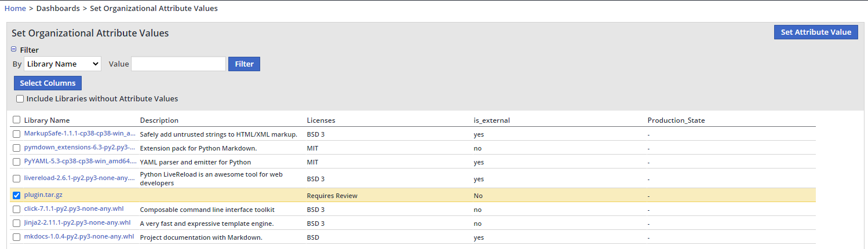Enable Include Libraries without Attribute Values

(x=20, y=99)
